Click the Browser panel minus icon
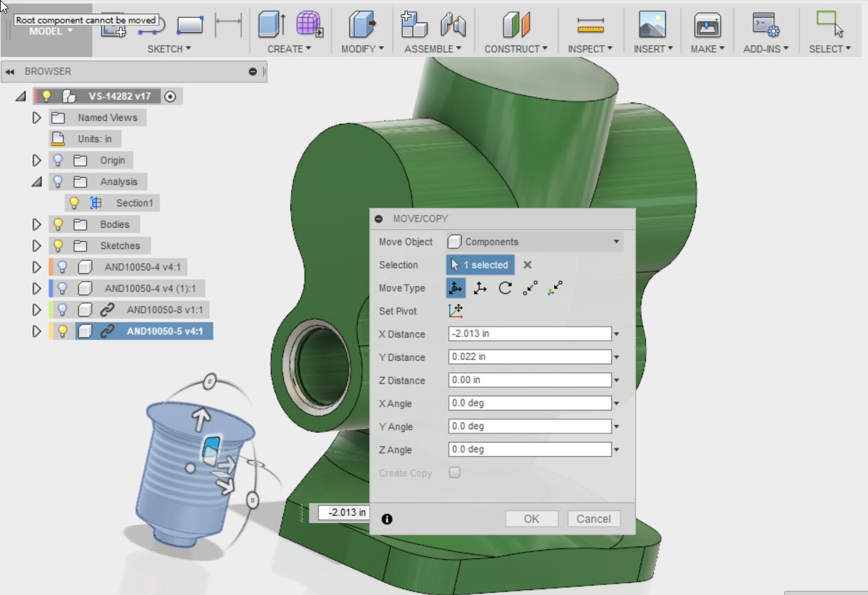The image size is (868, 595). coord(253,72)
